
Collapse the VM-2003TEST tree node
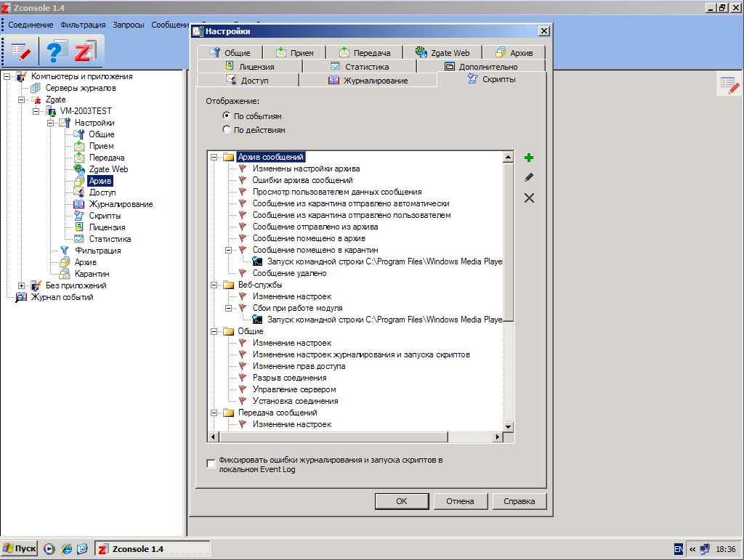36,111
